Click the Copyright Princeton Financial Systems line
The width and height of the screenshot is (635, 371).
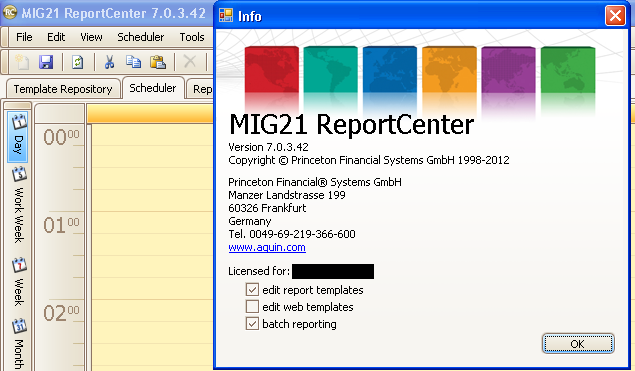[369, 160]
